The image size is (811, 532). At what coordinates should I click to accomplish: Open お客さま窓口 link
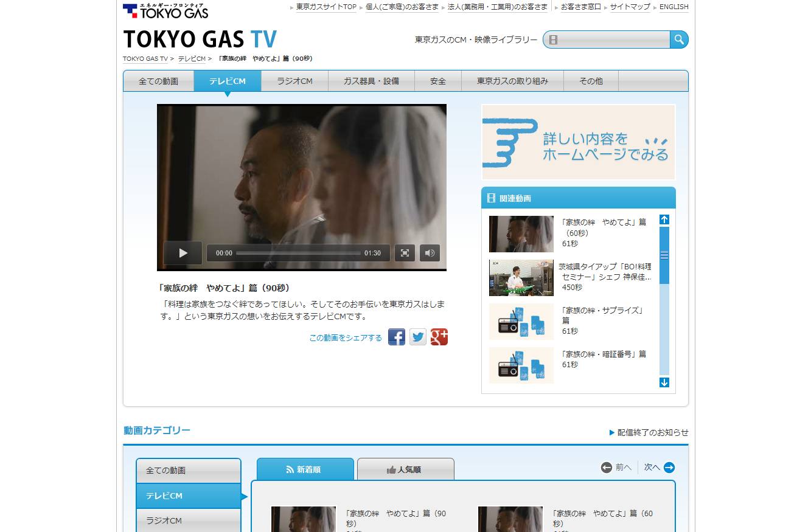click(x=580, y=7)
